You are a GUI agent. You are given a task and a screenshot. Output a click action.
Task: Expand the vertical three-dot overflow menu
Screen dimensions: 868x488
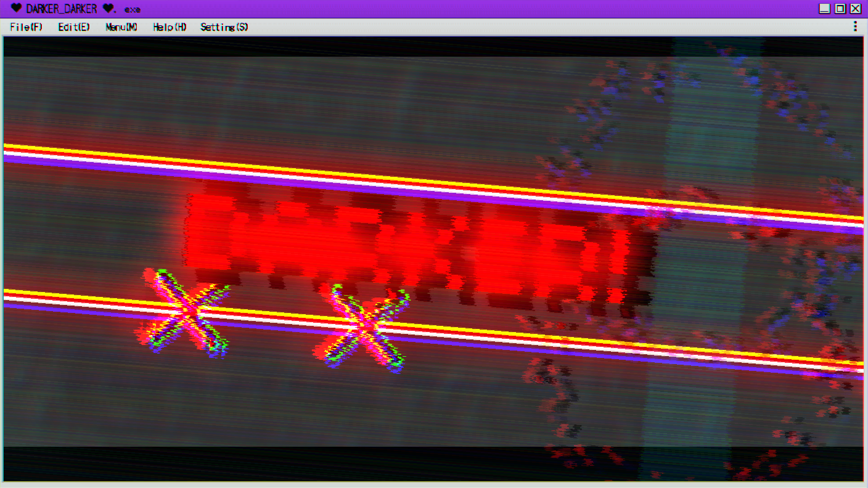pos(855,26)
